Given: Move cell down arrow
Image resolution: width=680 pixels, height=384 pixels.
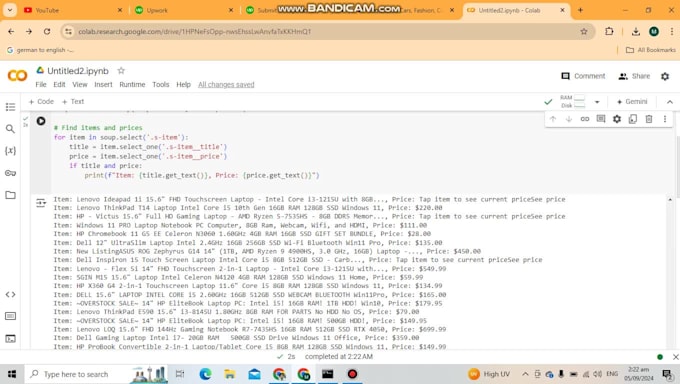Looking at the screenshot, I should 569,119.
